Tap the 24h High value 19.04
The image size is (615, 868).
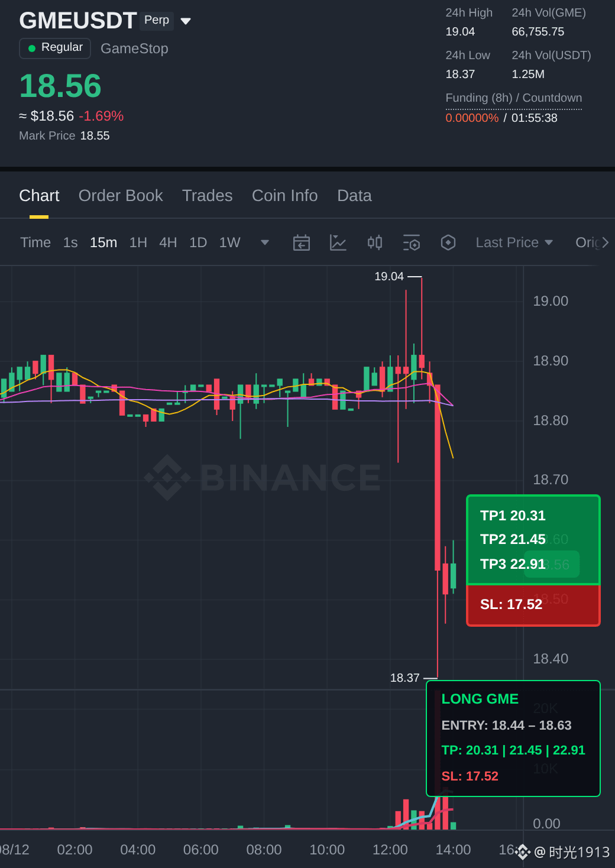[460, 31]
